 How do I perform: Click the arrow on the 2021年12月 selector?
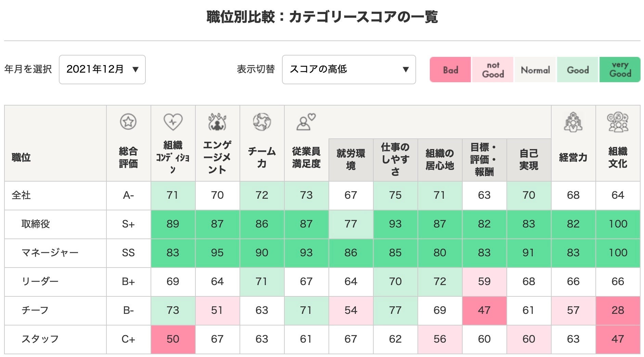click(136, 70)
